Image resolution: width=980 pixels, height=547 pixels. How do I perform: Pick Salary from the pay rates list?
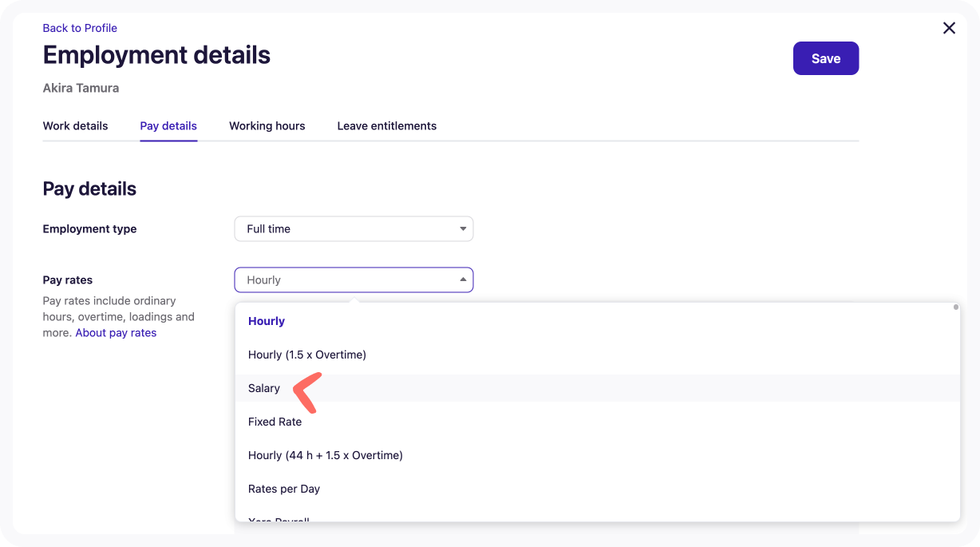pos(264,388)
